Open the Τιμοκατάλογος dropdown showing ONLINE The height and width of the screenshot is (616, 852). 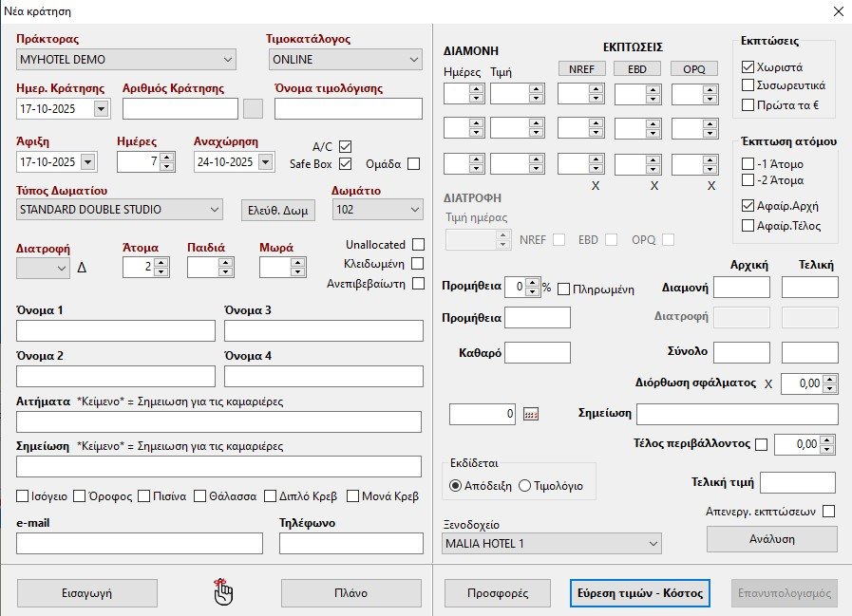point(413,60)
